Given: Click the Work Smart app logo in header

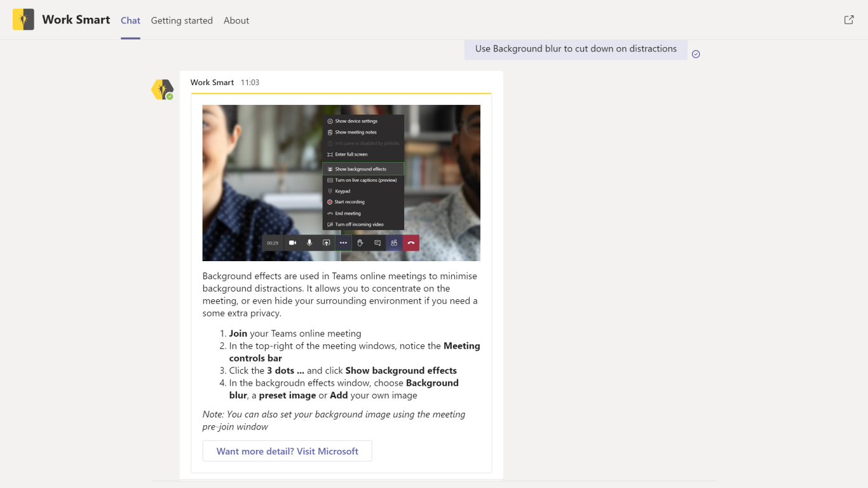Looking at the screenshot, I should click(x=24, y=20).
